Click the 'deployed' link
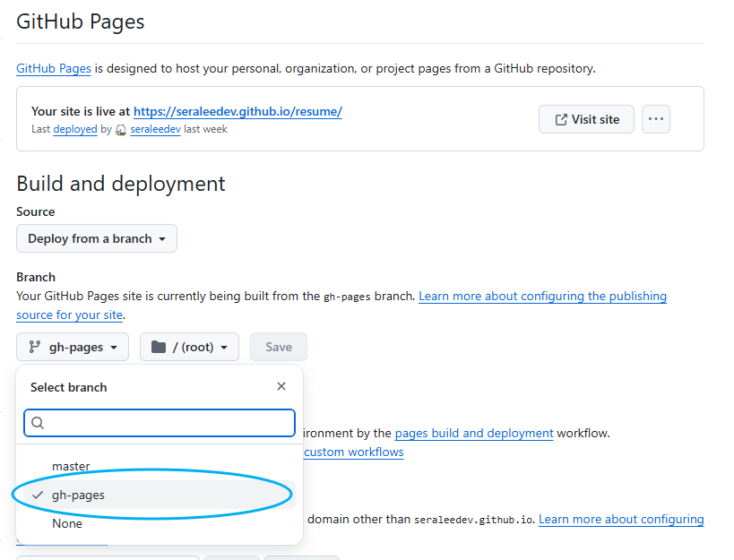 point(75,129)
